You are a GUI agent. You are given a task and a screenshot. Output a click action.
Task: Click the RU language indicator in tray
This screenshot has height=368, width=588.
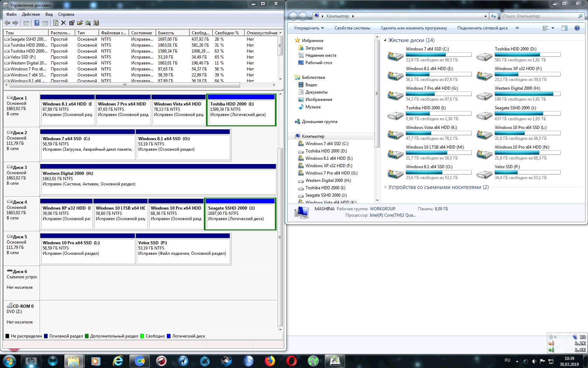(507, 361)
